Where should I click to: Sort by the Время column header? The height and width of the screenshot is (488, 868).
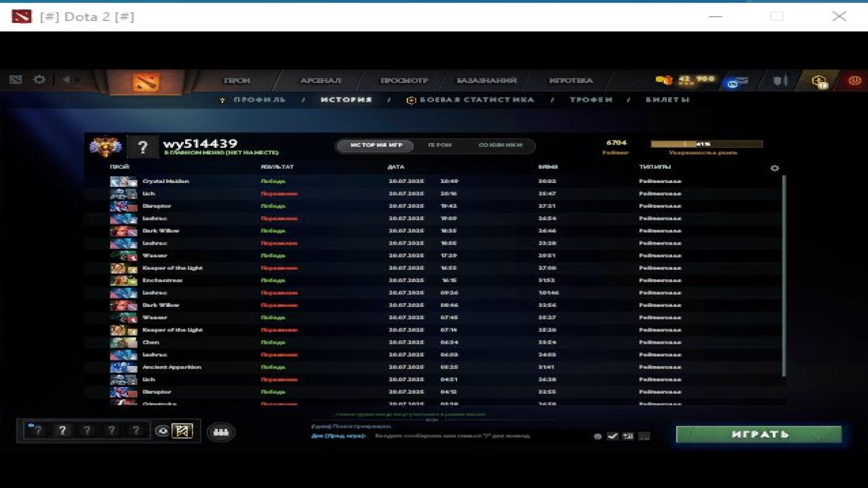click(x=548, y=167)
